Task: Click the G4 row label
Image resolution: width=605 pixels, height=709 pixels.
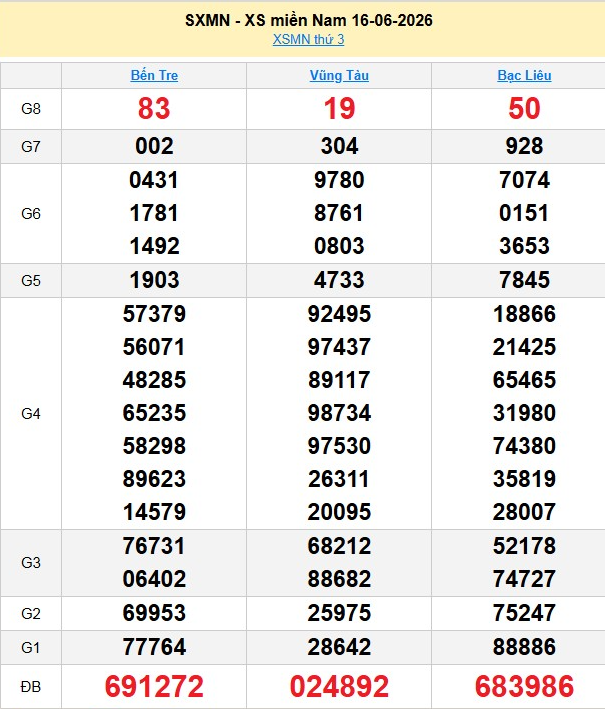Action: tap(31, 413)
